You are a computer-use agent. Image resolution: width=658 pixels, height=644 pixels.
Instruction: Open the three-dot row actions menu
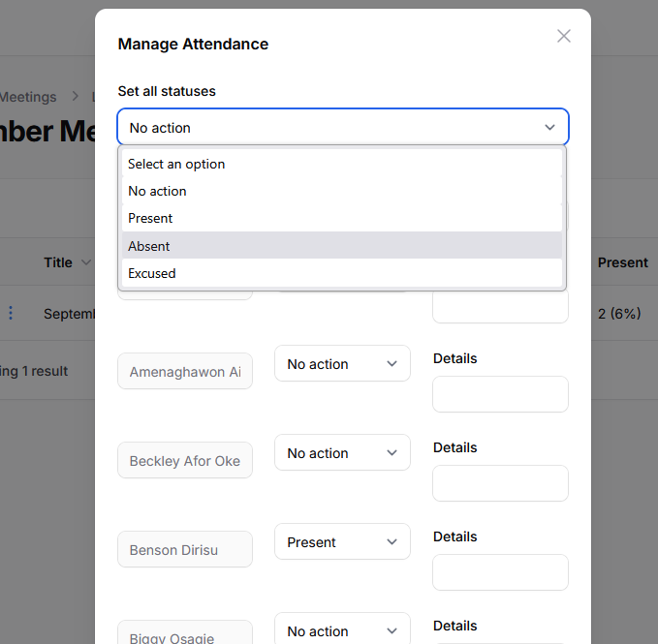(x=12, y=313)
